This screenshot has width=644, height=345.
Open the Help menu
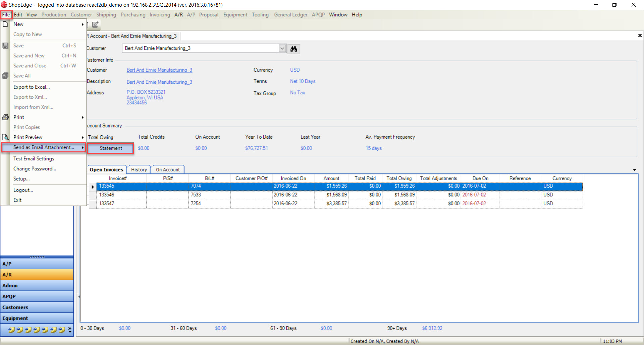tap(357, 15)
